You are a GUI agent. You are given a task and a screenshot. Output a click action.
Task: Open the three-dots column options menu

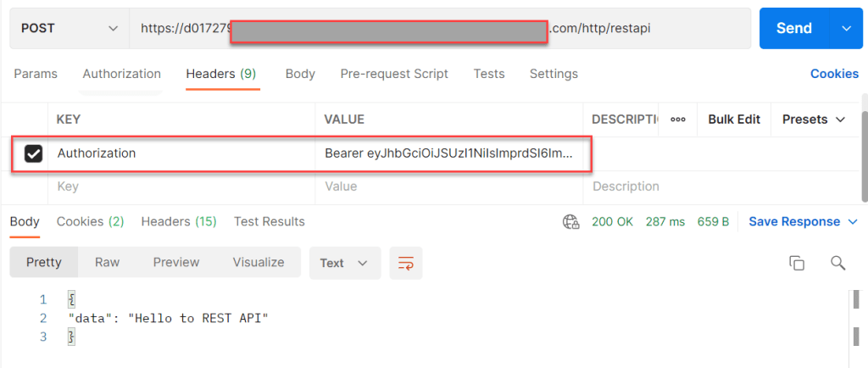[x=677, y=120]
